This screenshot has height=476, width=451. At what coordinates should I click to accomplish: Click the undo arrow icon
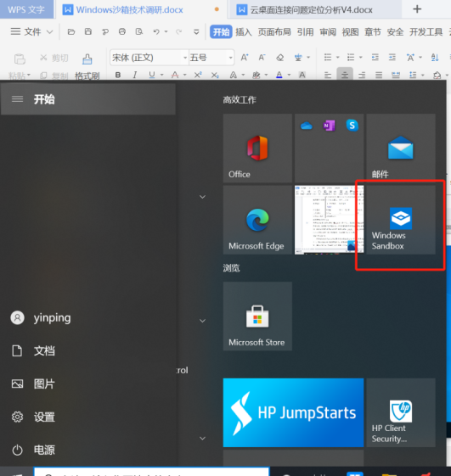[x=156, y=31]
